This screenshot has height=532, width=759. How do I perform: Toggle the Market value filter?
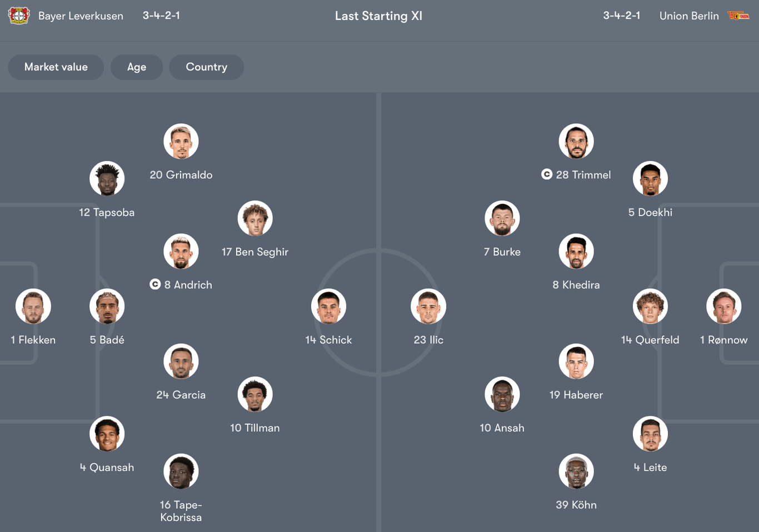56,67
